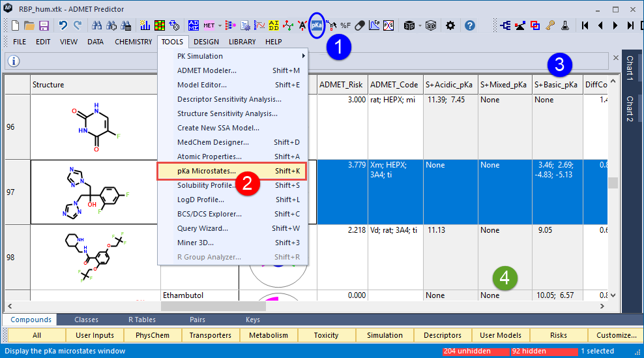The height and width of the screenshot is (358, 644).
Task: Open BCS/DCS Explorer from menu
Action: click(x=233, y=214)
